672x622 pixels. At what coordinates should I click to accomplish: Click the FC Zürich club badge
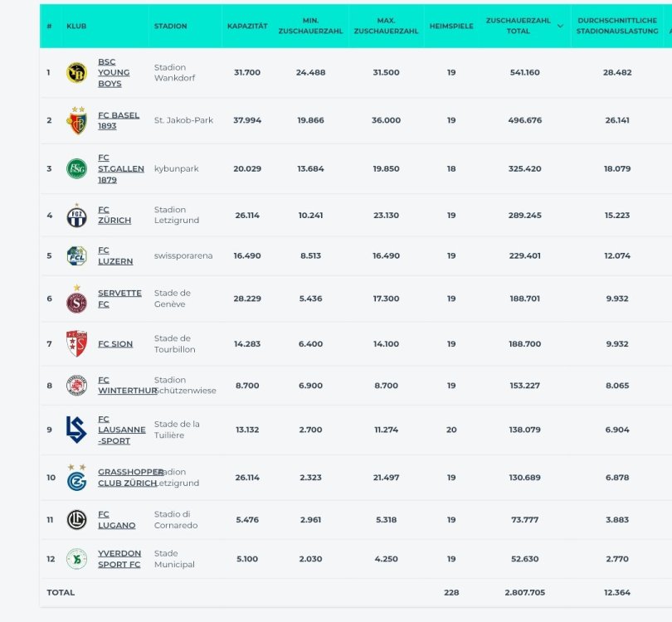[76, 216]
